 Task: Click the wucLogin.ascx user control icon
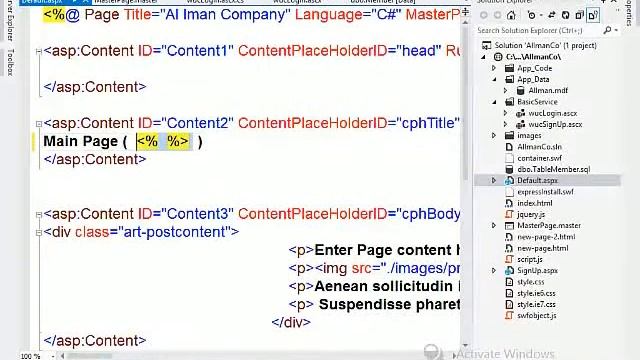pos(520,113)
